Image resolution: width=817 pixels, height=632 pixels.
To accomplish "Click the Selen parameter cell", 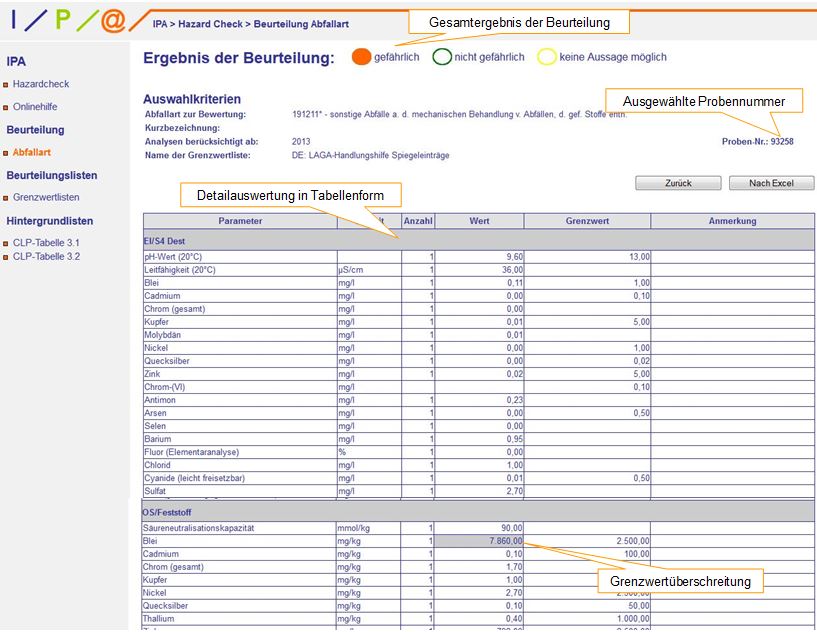I will [x=240, y=426].
